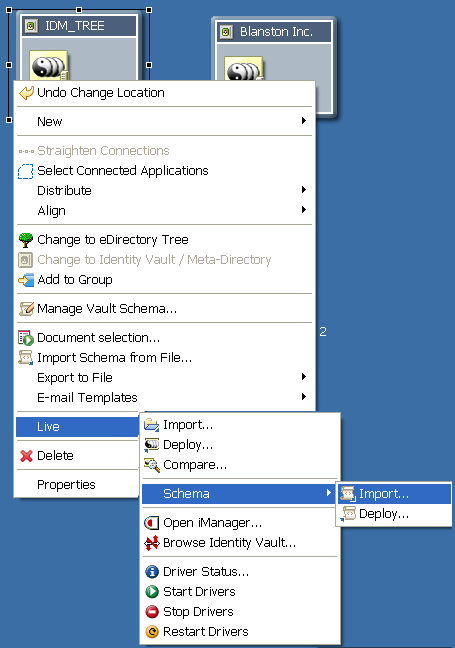Select the Schema submenu entry
Viewport: 455px width, 648px height.
pos(239,494)
